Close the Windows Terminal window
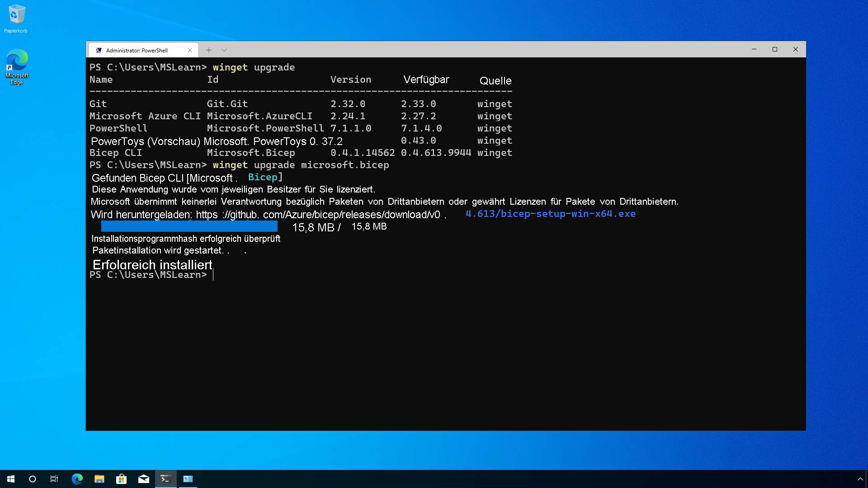The width and height of the screenshot is (868, 488). click(x=796, y=49)
